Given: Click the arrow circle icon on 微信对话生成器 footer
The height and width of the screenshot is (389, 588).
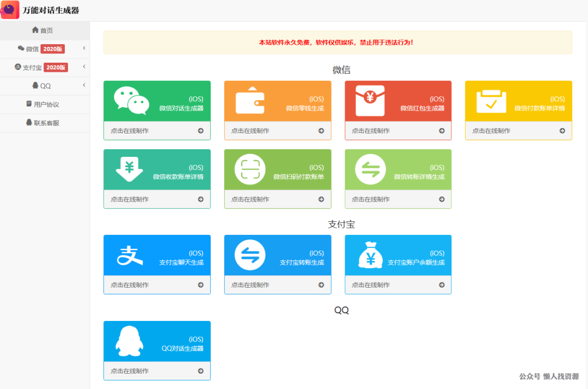Looking at the screenshot, I should click(x=200, y=131).
